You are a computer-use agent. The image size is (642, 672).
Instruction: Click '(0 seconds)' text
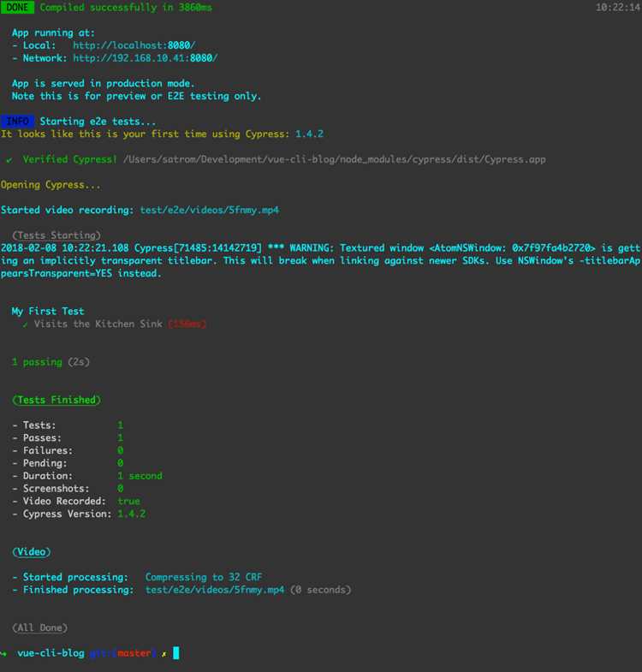[x=320, y=590]
